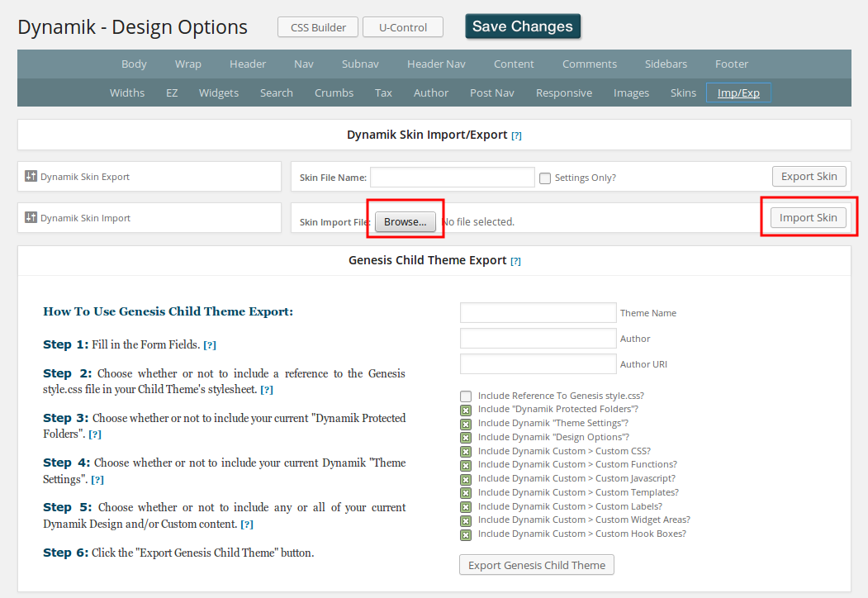Screen dimensions: 868x598
Task: Check Include Reference To Genesis style.css
Action: (x=466, y=396)
